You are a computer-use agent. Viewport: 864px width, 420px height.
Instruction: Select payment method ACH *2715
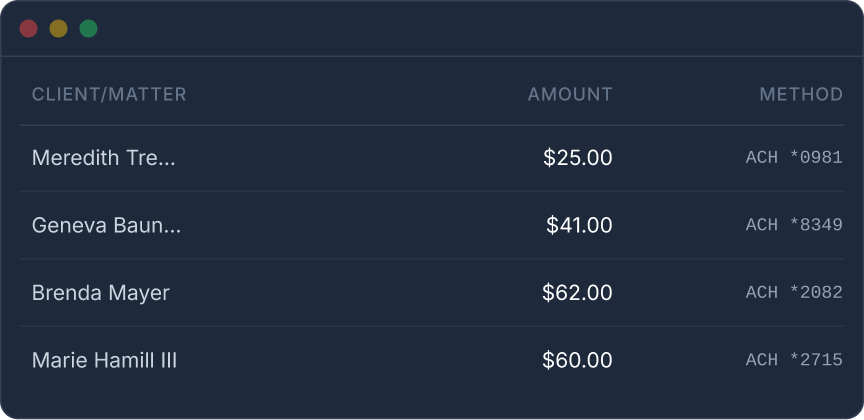[x=794, y=360]
